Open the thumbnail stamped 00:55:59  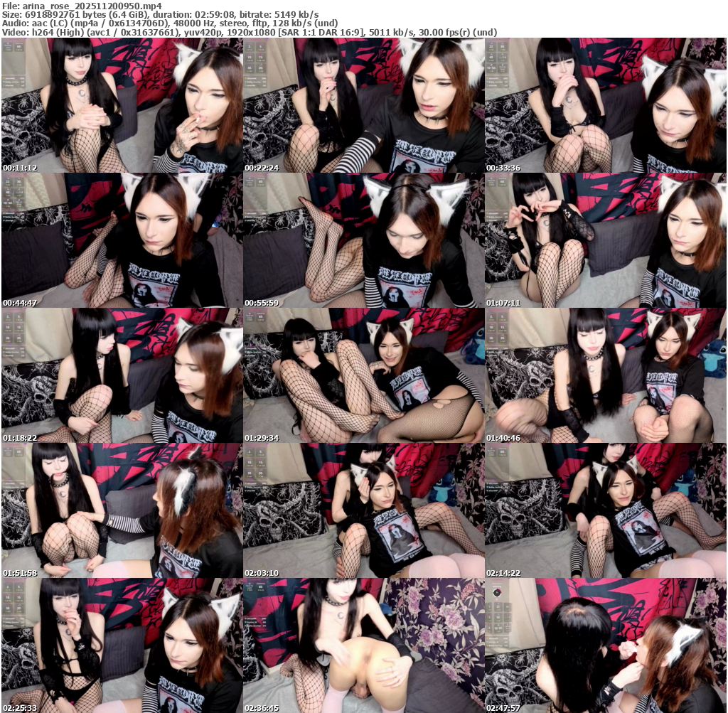[363, 240]
